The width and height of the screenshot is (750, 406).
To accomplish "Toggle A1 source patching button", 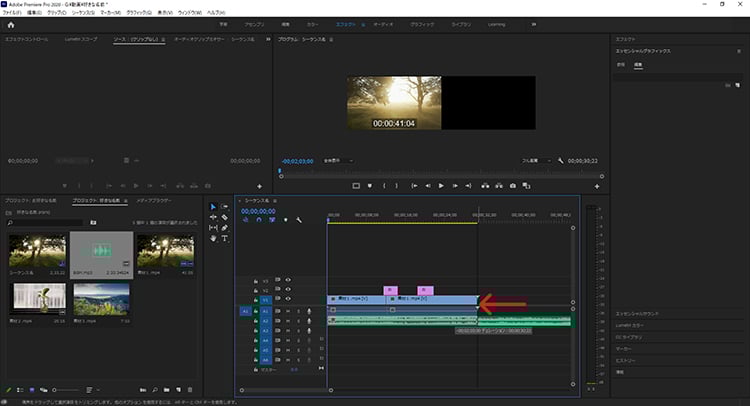I will click(245, 311).
